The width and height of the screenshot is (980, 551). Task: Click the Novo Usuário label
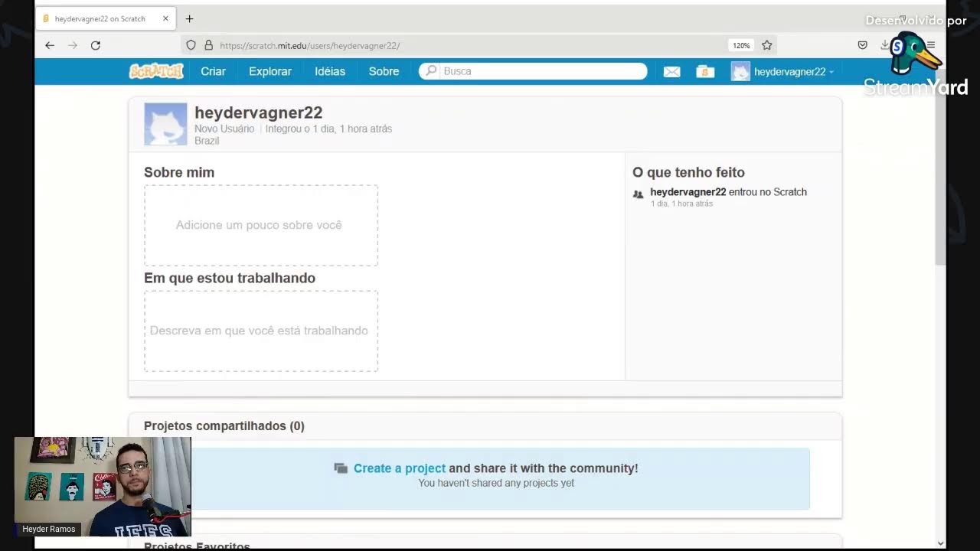[224, 129]
